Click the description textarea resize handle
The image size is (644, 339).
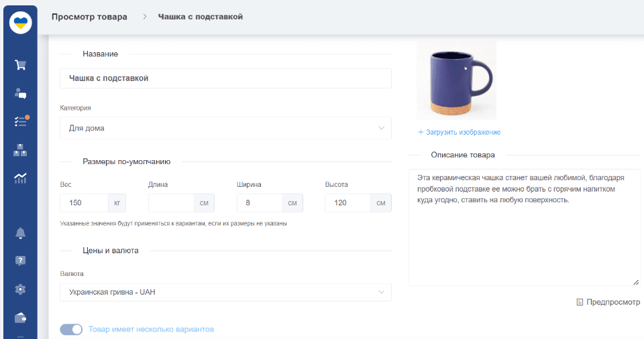[x=636, y=282]
